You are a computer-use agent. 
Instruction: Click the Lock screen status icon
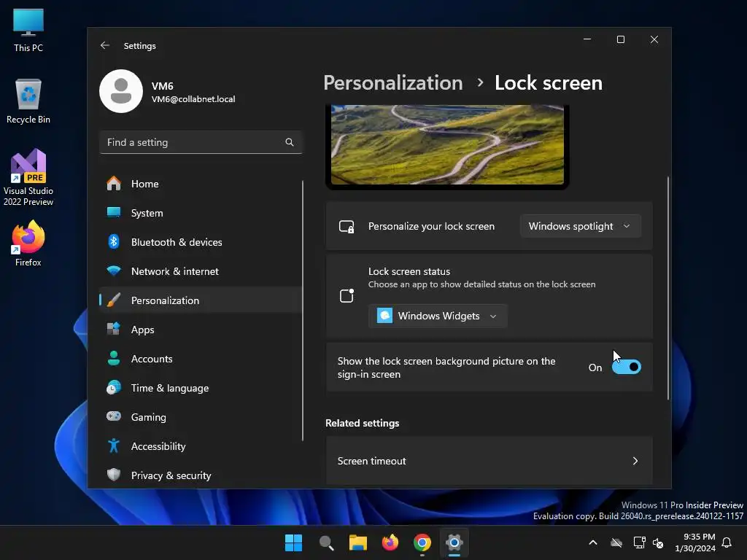coord(347,295)
